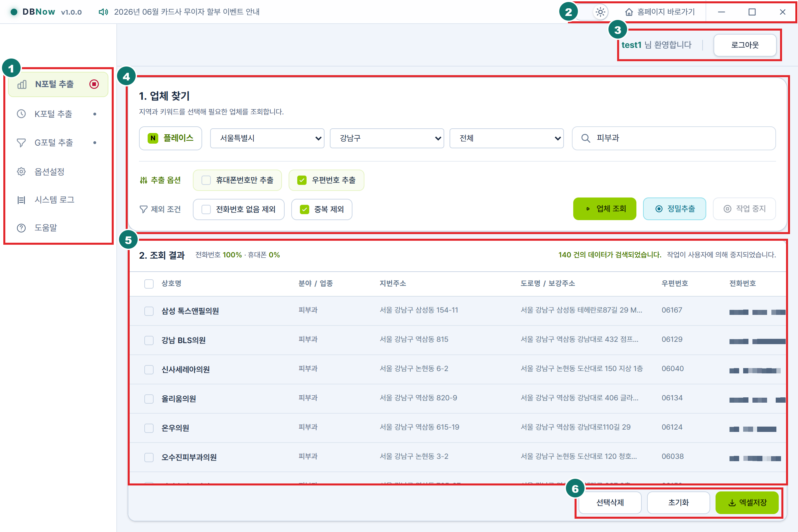Click the test1 username text
The width and height of the screenshot is (798, 532).
[x=631, y=45]
